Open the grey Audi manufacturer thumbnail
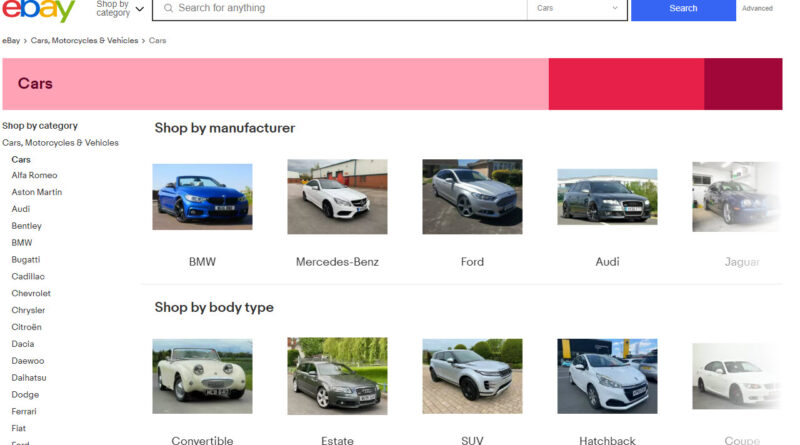 tap(607, 196)
